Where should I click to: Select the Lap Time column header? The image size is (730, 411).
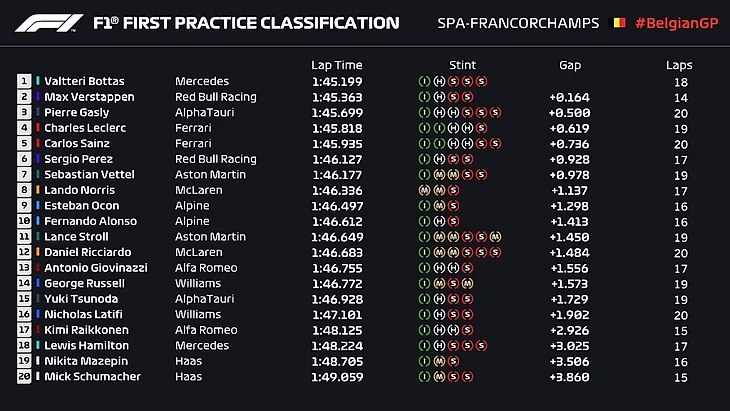click(x=334, y=63)
